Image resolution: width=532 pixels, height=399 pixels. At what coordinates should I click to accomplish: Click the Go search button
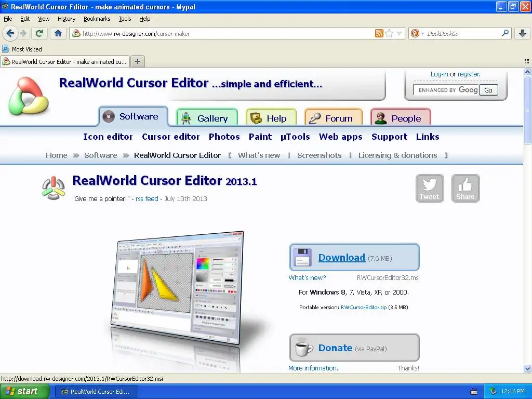[x=488, y=90]
